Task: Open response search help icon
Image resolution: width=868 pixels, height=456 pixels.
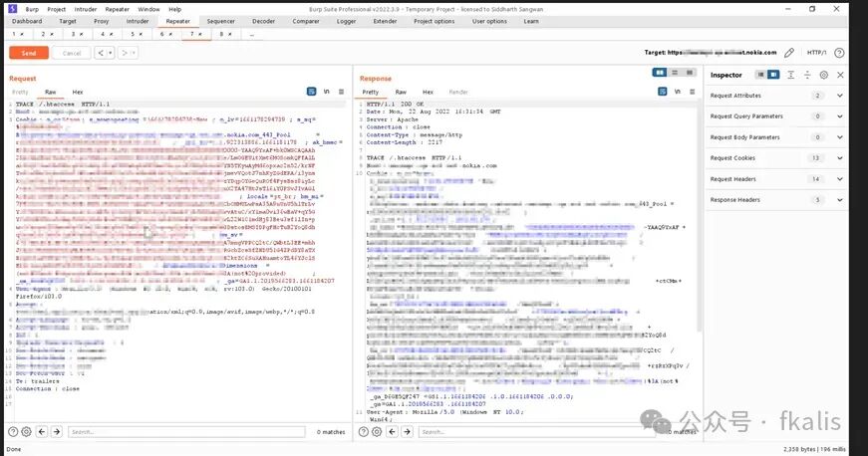Action: [364, 432]
